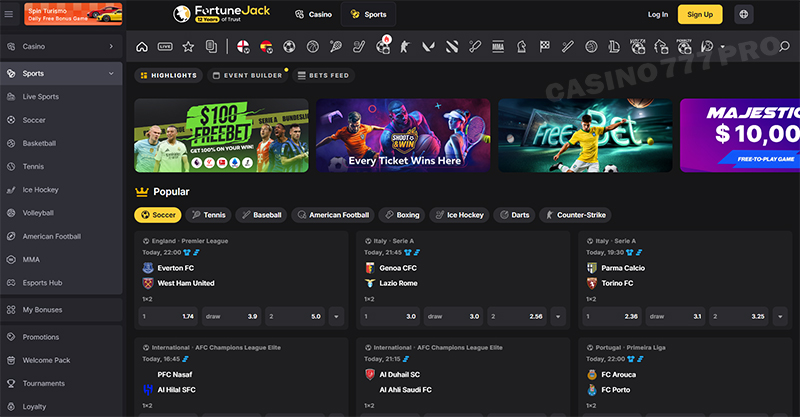The width and height of the screenshot is (800, 417).
Task: Go to sportsbook home icon
Action: [x=142, y=47]
